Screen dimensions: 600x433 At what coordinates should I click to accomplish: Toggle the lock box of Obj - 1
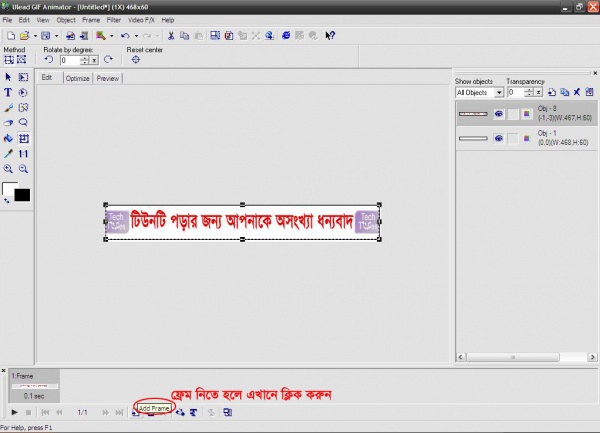tap(513, 138)
